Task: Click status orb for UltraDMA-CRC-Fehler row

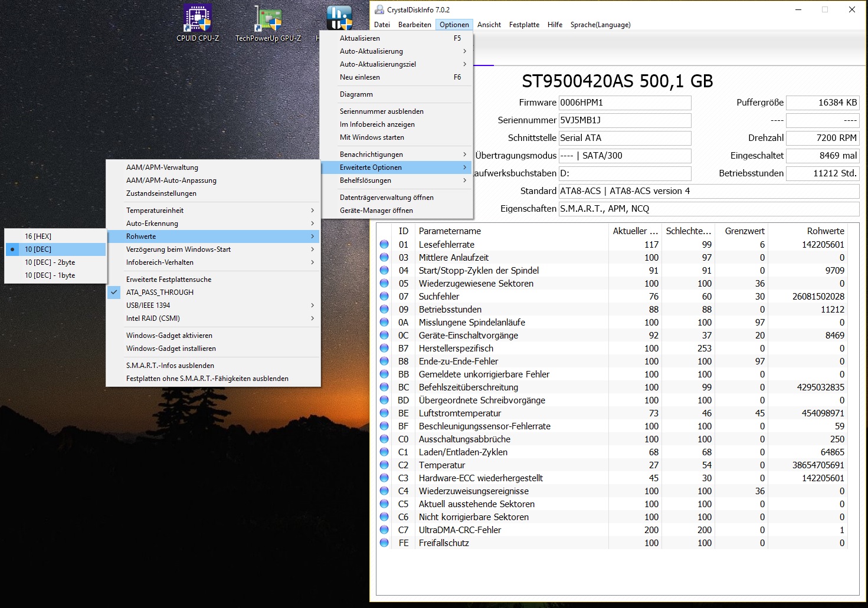Action: 384,530
